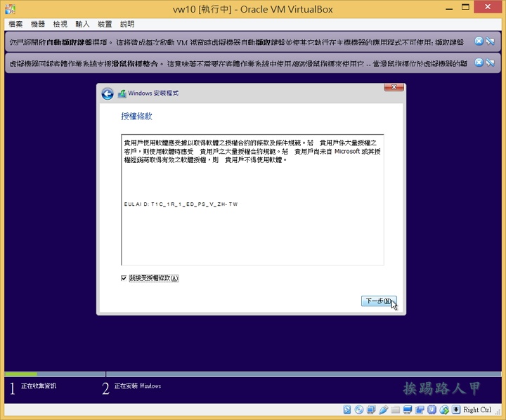Open the 說明 menu
Screen dimensions: 506x420
[x=127, y=24]
